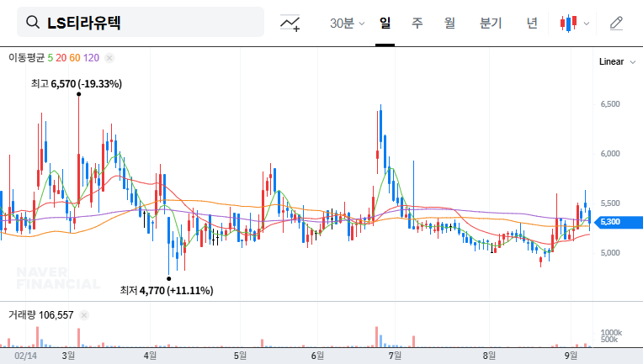The width and height of the screenshot is (643, 364).
Task: Click the 이동평균 indicator label
Action: (x=26, y=58)
